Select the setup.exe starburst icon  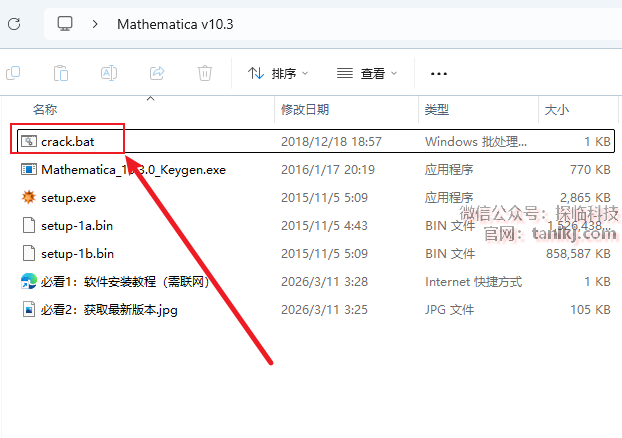[x=29, y=197]
